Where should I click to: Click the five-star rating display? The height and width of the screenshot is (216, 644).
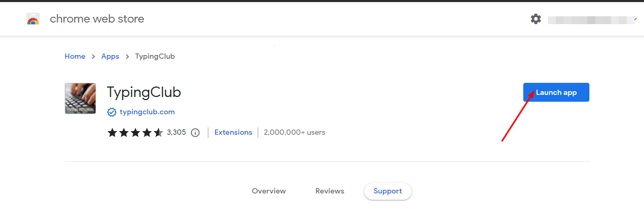tap(135, 133)
